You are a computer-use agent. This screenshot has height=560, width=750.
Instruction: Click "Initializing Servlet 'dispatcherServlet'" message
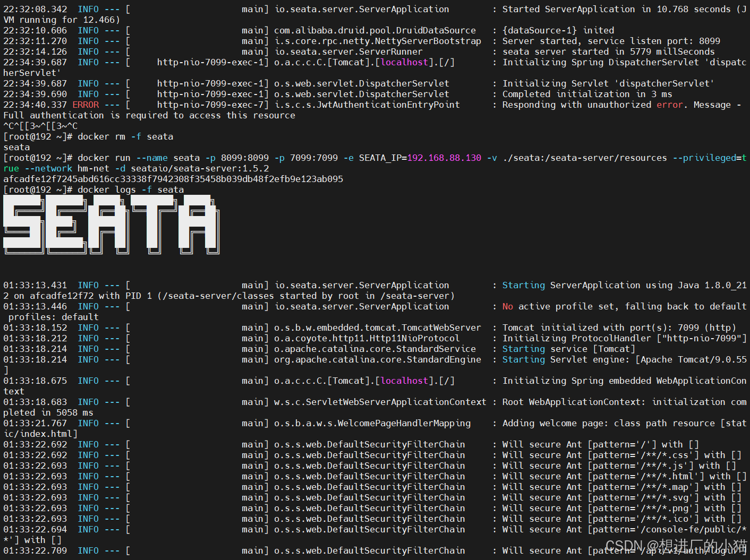click(609, 83)
